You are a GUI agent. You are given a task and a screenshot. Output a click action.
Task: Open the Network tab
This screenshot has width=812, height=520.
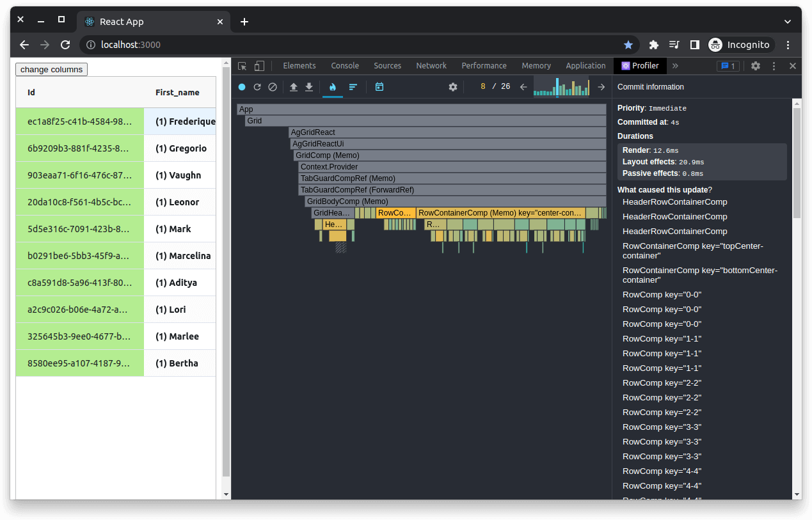click(x=431, y=66)
